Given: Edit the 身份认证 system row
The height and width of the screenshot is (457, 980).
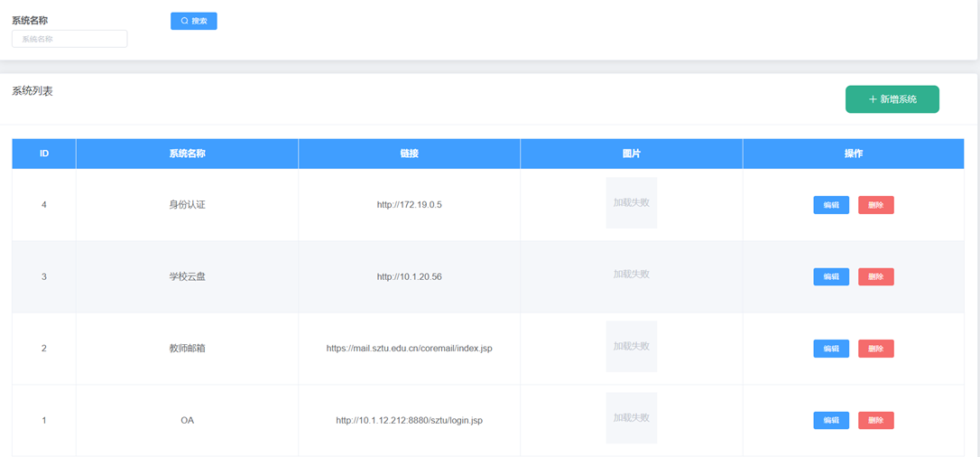Looking at the screenshot, I should [830, 205].
